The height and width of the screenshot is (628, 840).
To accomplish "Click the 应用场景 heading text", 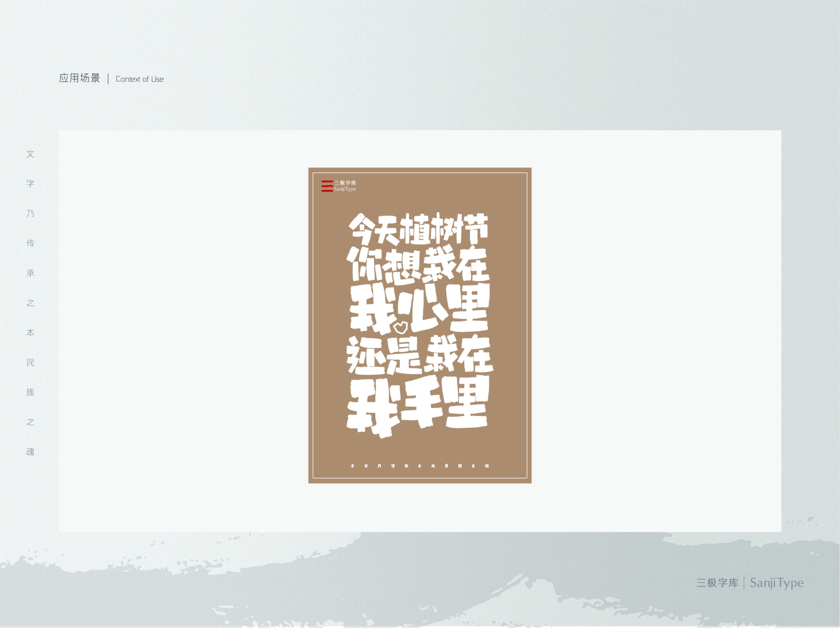I will 79,78.
